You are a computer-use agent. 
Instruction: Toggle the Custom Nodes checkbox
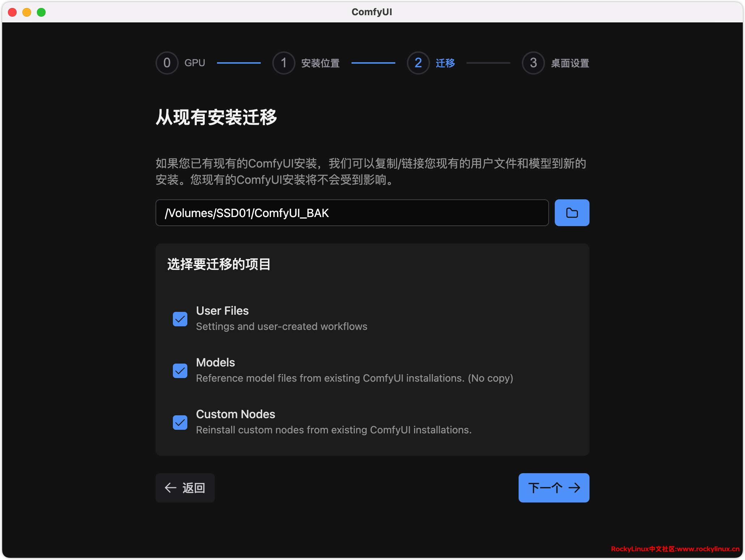(180, 423)
